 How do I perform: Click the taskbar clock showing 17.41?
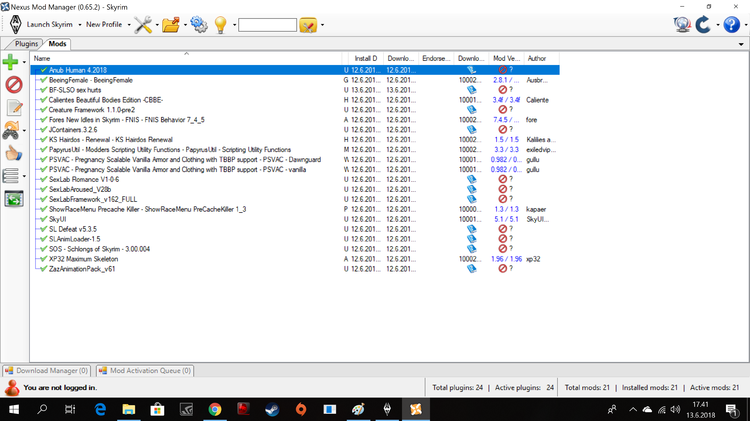(x=700, y=404)
